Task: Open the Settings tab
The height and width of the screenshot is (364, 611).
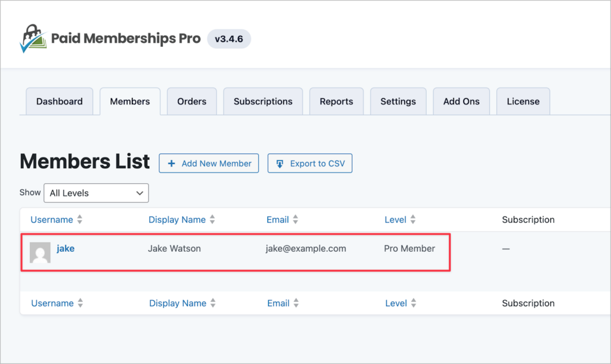Action: (x=398, y=101)
